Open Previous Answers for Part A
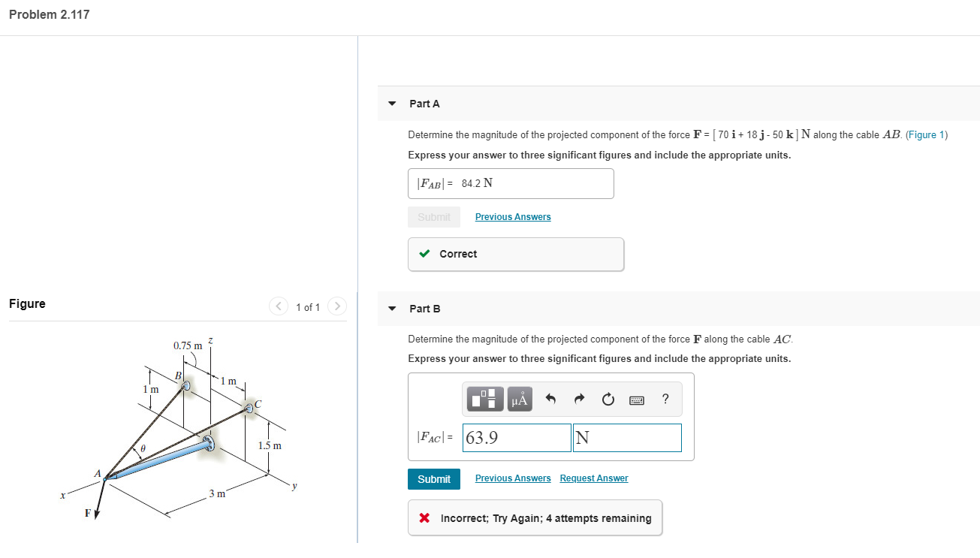 513,216
